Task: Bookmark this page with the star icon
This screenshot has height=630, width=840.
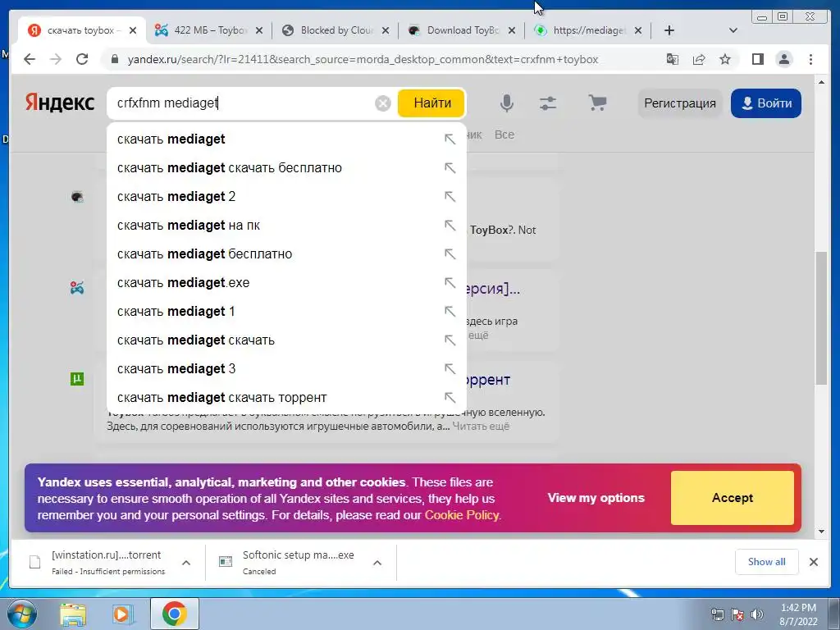Action: click(725, 59)
